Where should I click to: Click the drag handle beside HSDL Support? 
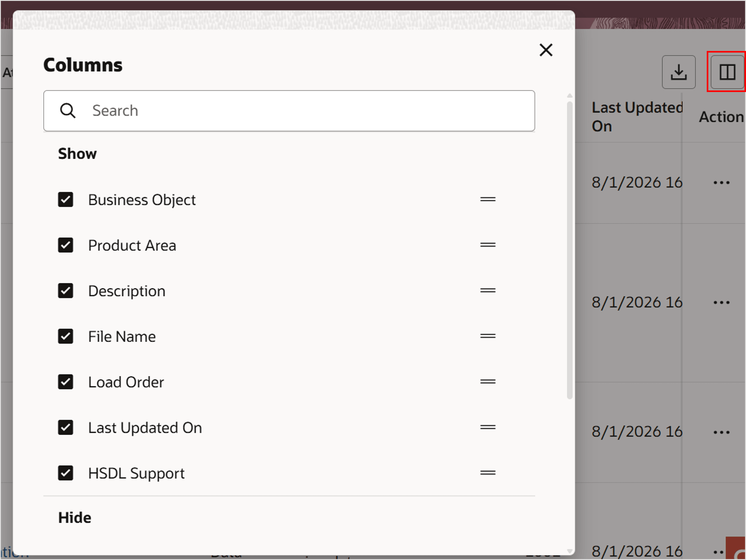[487, 473]
